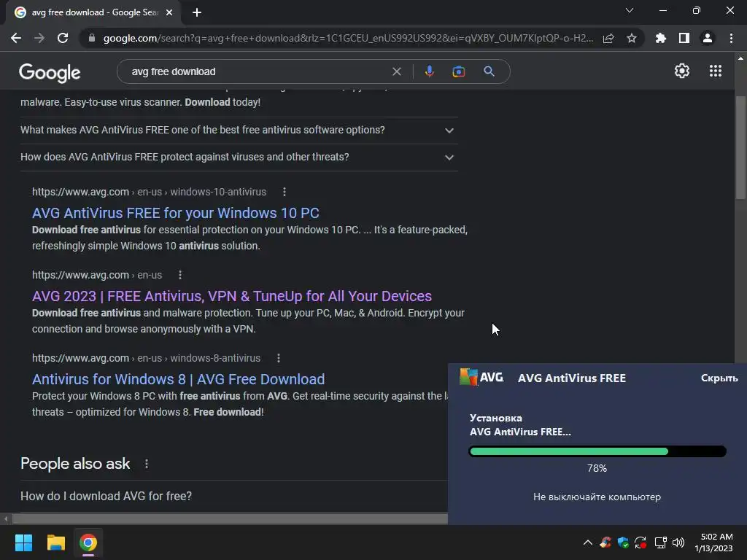Share this page via share icon
747x560 pixels.
pos(608,38)
